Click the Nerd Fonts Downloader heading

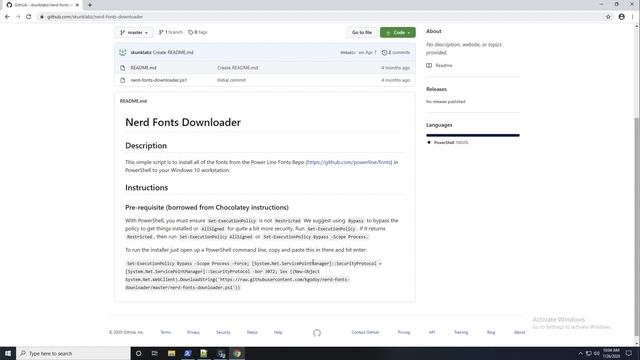[x=183, y=122]
